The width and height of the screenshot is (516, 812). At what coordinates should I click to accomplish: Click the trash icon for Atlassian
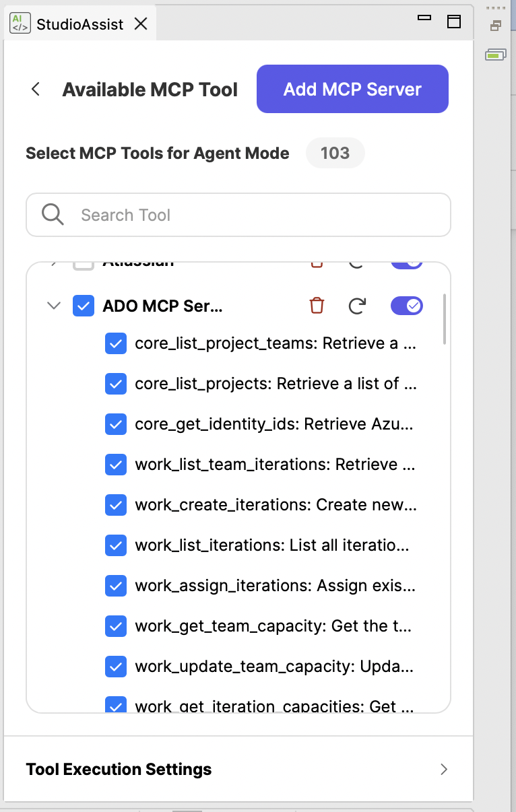tap(317, 261)
